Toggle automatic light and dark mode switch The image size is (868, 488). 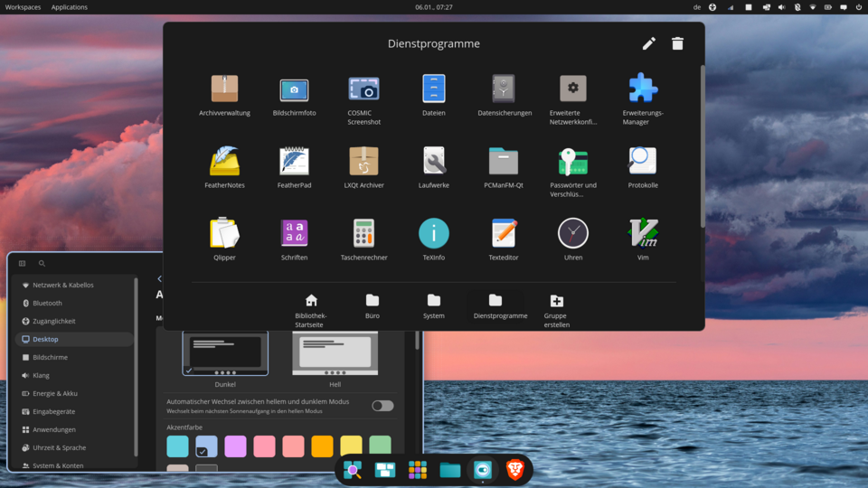coord(382,406)
